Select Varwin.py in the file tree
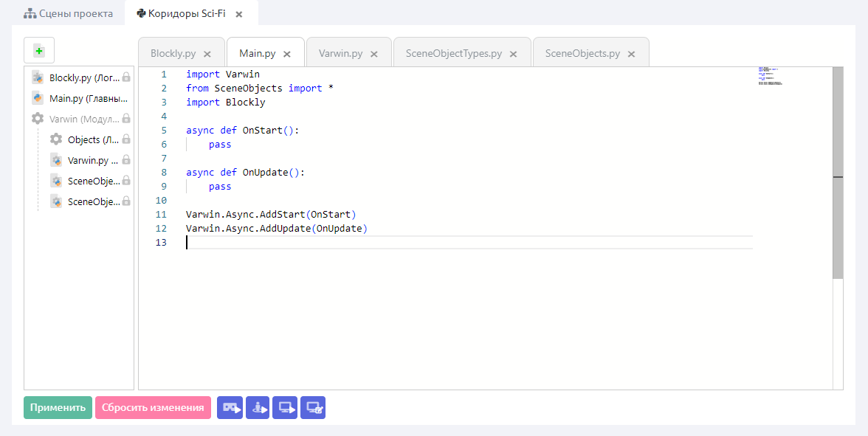The image size is (868, 436). coord(88,160)
